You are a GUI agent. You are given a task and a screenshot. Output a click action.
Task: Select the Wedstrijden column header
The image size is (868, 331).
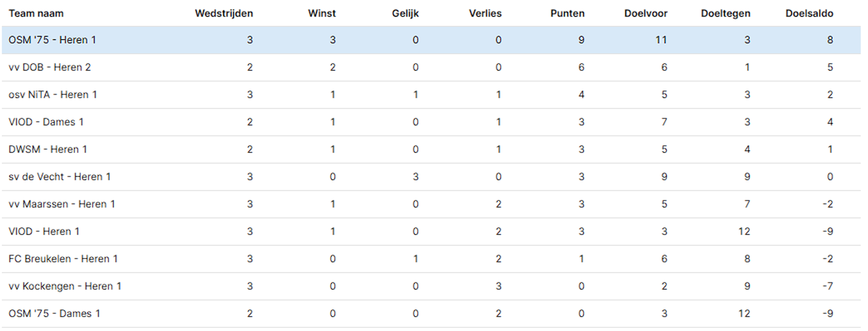(x=224, y=14)
